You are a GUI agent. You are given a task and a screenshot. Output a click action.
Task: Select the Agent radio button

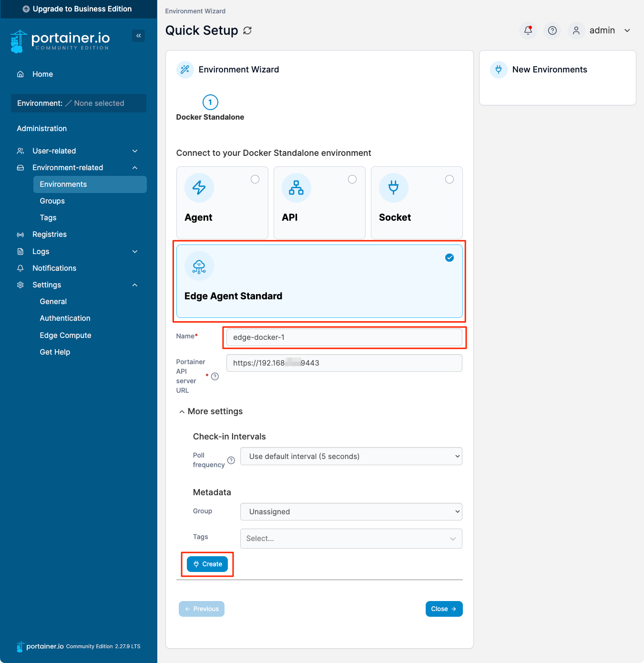pos(255,179)
